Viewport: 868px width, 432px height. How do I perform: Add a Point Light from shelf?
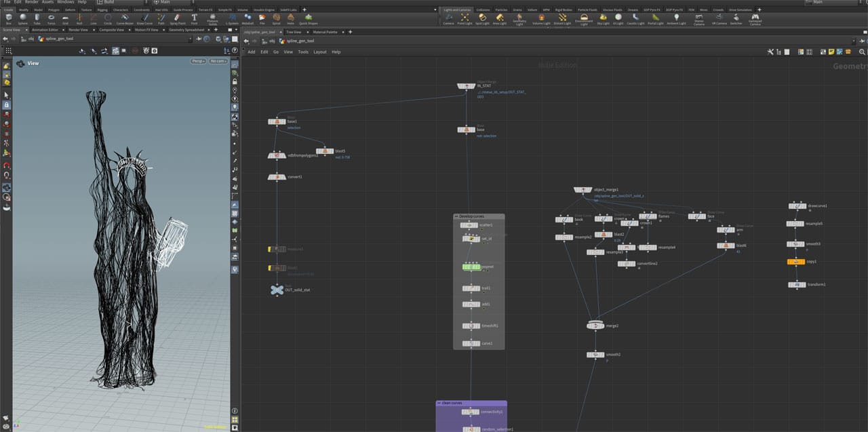(x=465, y=19)
